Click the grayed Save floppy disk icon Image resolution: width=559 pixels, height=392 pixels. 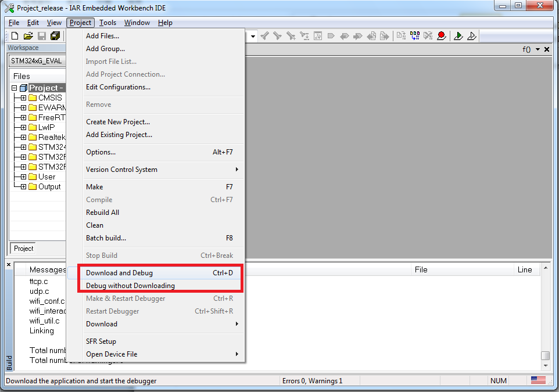tap(42, 35)
